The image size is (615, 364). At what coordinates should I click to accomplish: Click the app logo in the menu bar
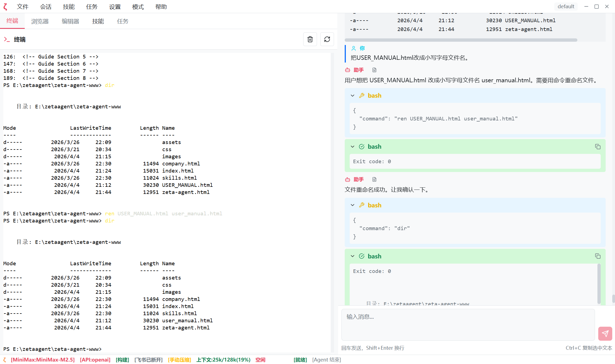(5, 7)
